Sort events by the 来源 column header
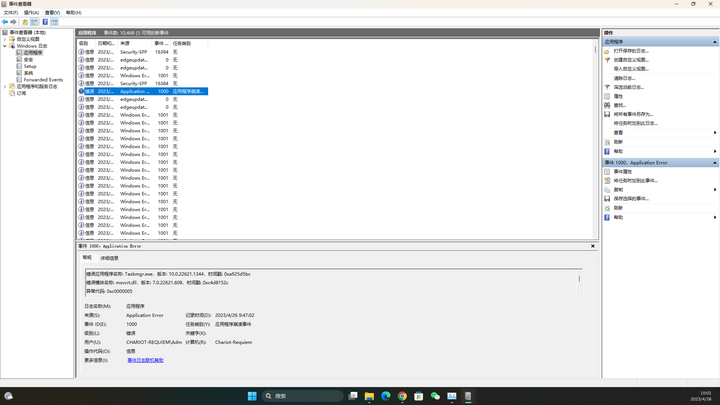The image size is (720, 405). click(x=135, y=43)
